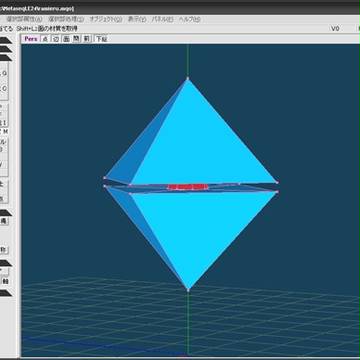This screenshot has width=360, height=360.
Task: Toggle front-only display with 前 button
Action: pos(87,39)
